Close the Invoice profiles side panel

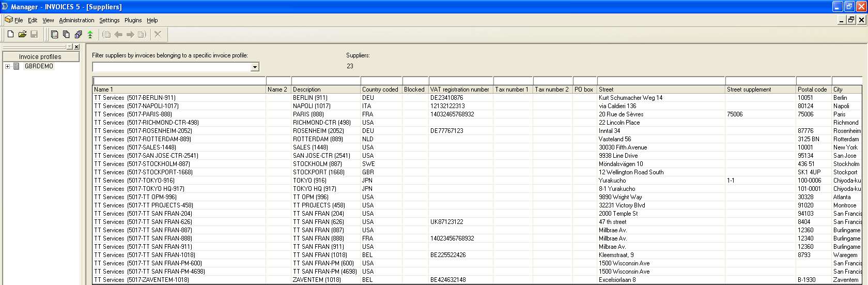76,47
